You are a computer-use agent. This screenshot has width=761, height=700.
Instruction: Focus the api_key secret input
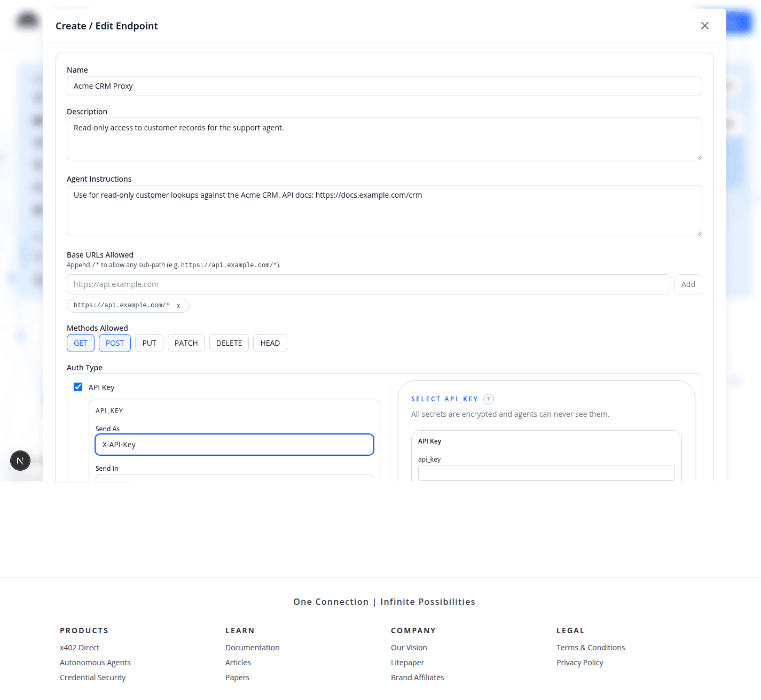coord(546,473)
